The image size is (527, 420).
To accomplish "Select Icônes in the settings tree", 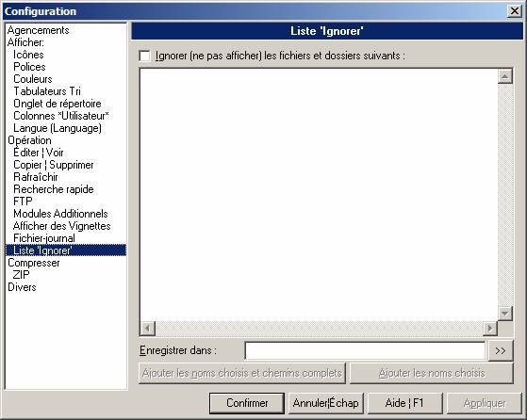I will (x=28, y=55).
